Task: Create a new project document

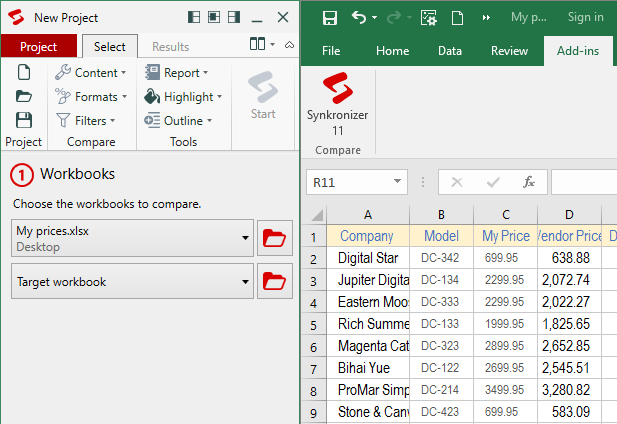Action: coord(24,72)
